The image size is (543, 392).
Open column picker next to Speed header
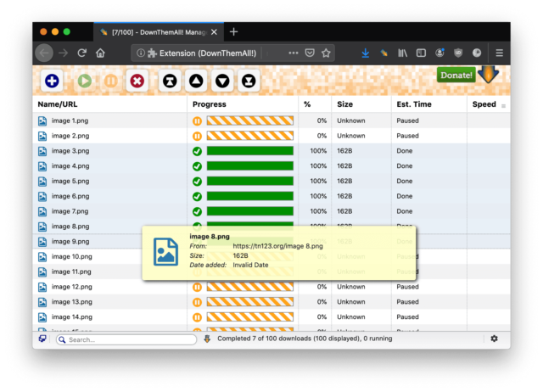(504, 105)
